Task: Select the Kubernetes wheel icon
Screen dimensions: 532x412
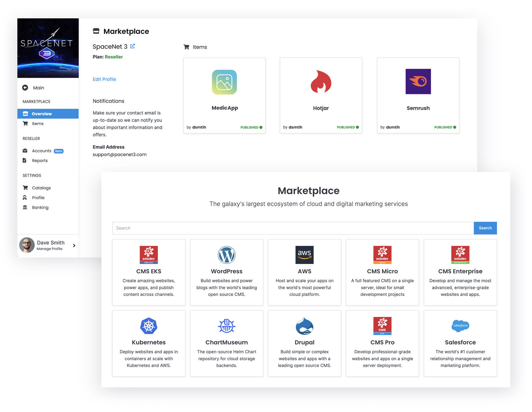Action: coord(149,326)
